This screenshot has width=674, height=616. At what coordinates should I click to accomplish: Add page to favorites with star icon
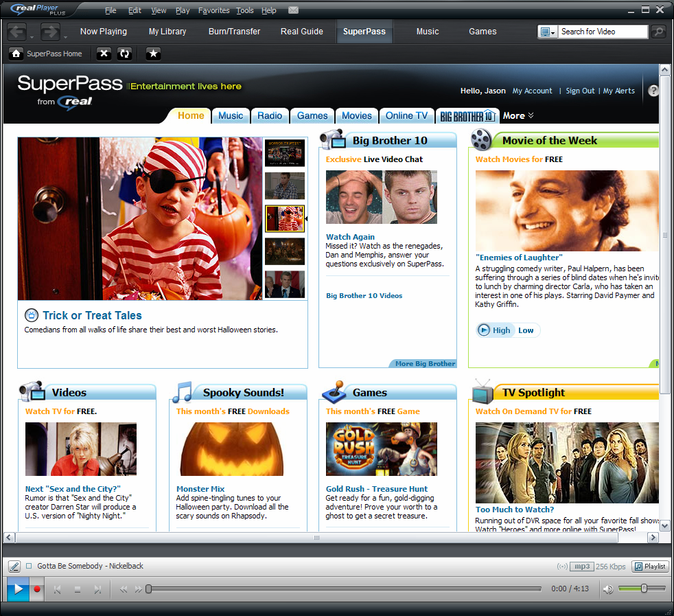(x=153, y=54)
